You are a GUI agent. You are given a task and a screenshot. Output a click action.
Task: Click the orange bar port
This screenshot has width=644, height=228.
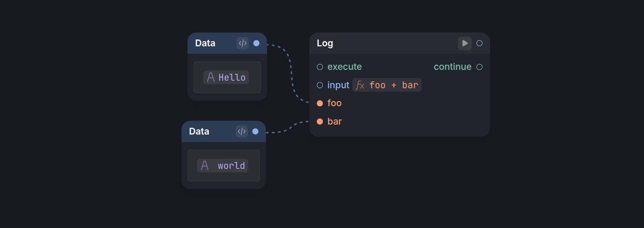320,121
